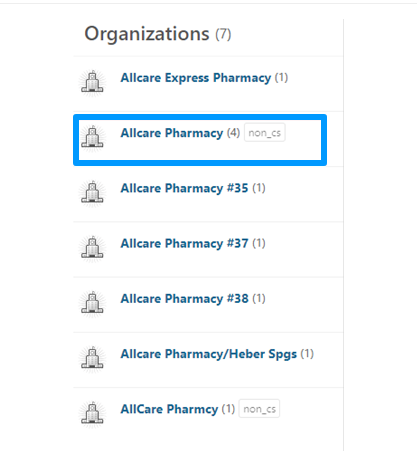Click the (4) count after Allcare Pharmacy
417x461 pixels.
(233, 133)
